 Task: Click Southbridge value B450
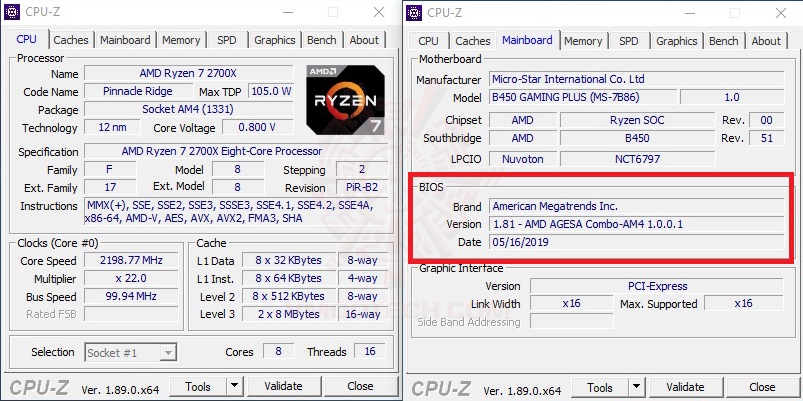637,138
